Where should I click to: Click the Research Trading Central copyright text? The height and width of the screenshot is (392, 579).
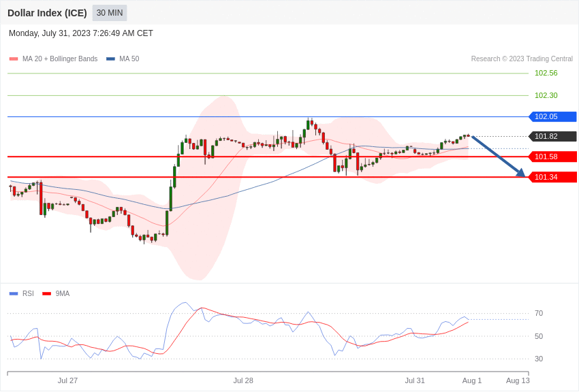pyautogui.click(x=522, y=59)
